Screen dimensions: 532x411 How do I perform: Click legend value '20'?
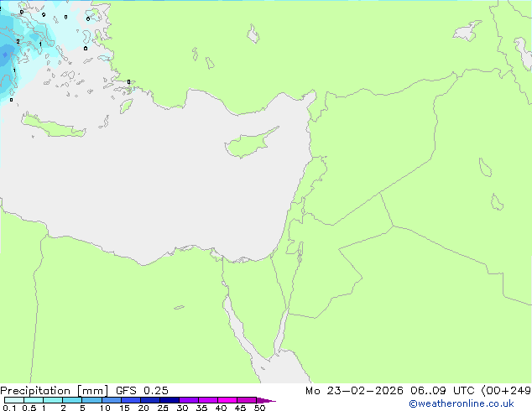(143, 408)
